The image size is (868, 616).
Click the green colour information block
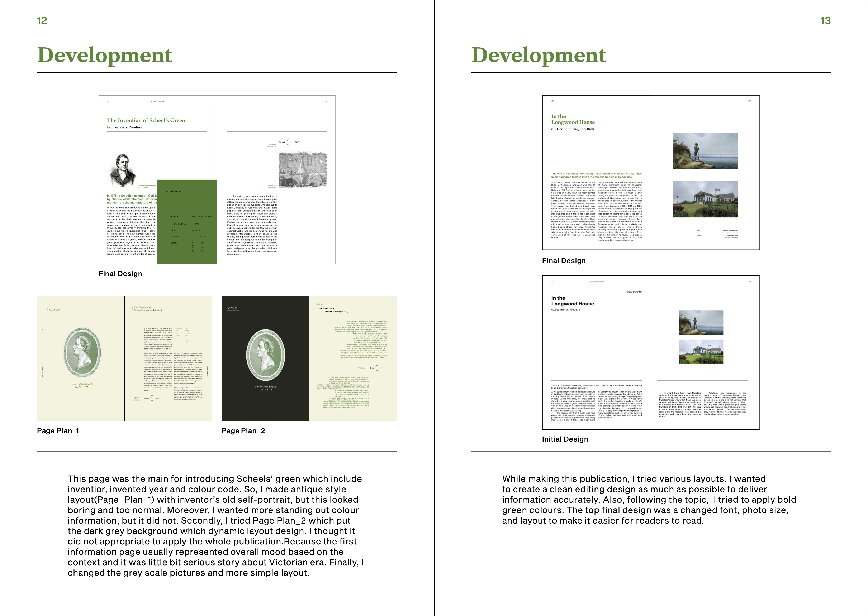click(x=187, y=222)
